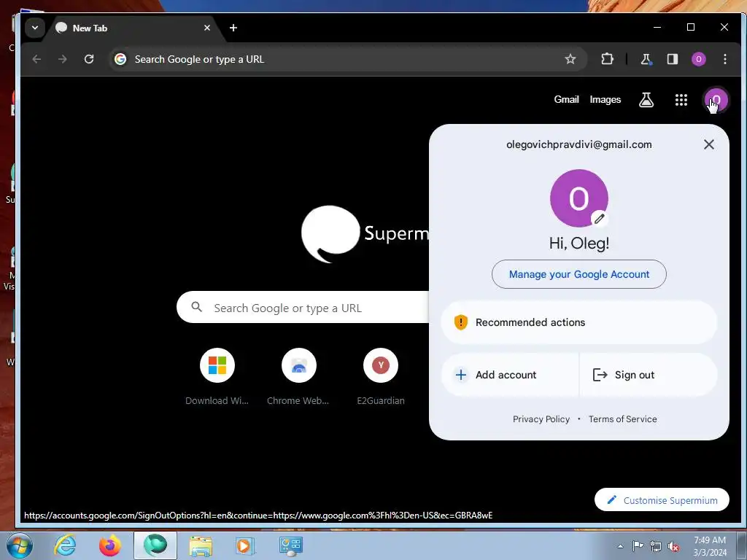747x560 pixels.
Task: Open Action Center flag icon
Action: (x=638, y=546)
